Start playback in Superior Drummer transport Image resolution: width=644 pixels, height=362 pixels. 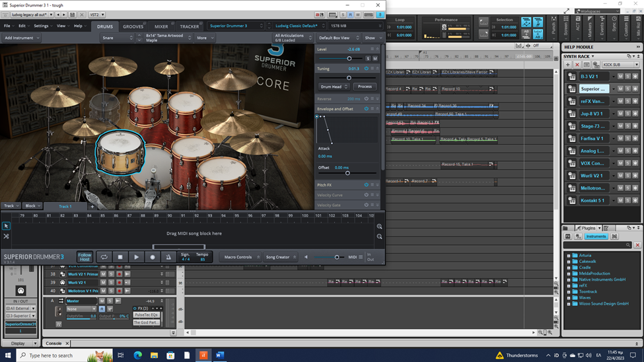[136, 257]
